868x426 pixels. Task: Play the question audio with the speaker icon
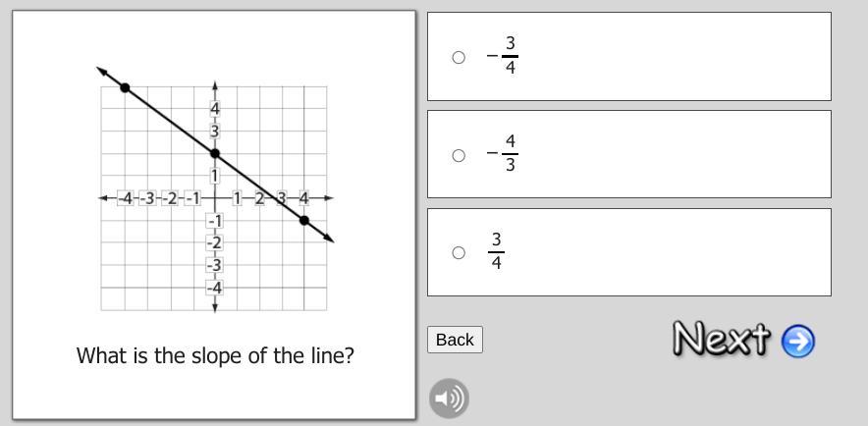(449, 399)
